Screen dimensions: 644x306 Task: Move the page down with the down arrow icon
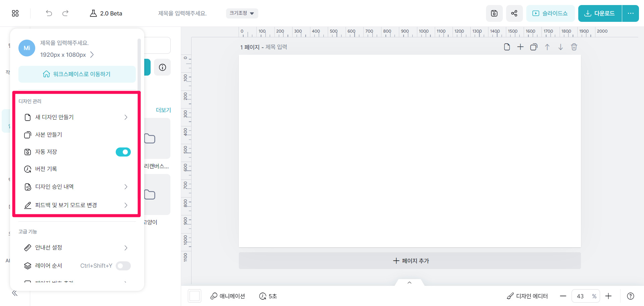560,47
